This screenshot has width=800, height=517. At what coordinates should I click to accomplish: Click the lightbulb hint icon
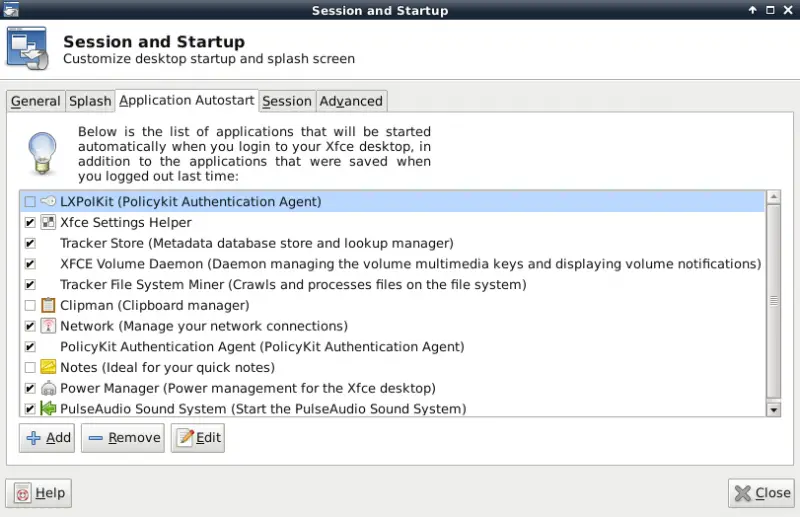pos(42,154)
